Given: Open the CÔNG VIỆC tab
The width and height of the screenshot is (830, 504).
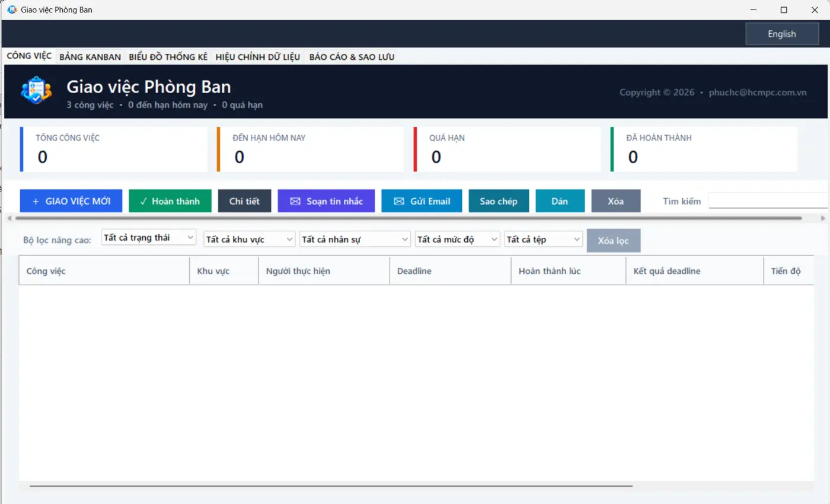Looking at the screenshot, I should [x=29, y=56].
